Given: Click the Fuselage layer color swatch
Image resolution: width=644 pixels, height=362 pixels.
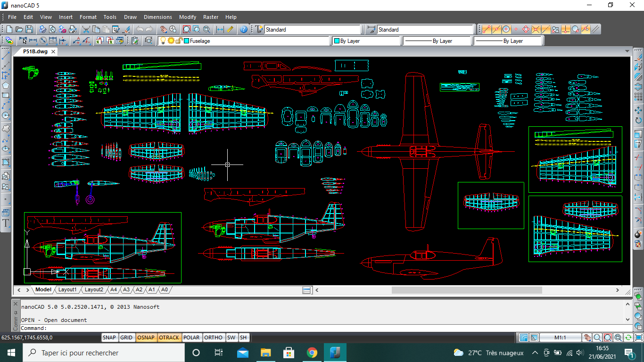Looking at the screenshot, I should (187, 41).
